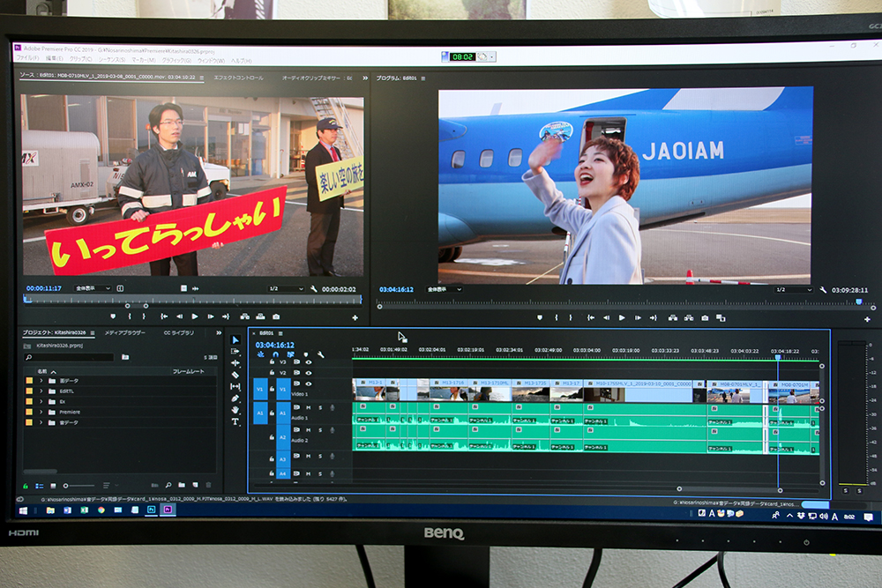The height and width of the screenshot is (588, 882).
Task: Toggle the lock on track V3
Action: (x=272, y=362)
